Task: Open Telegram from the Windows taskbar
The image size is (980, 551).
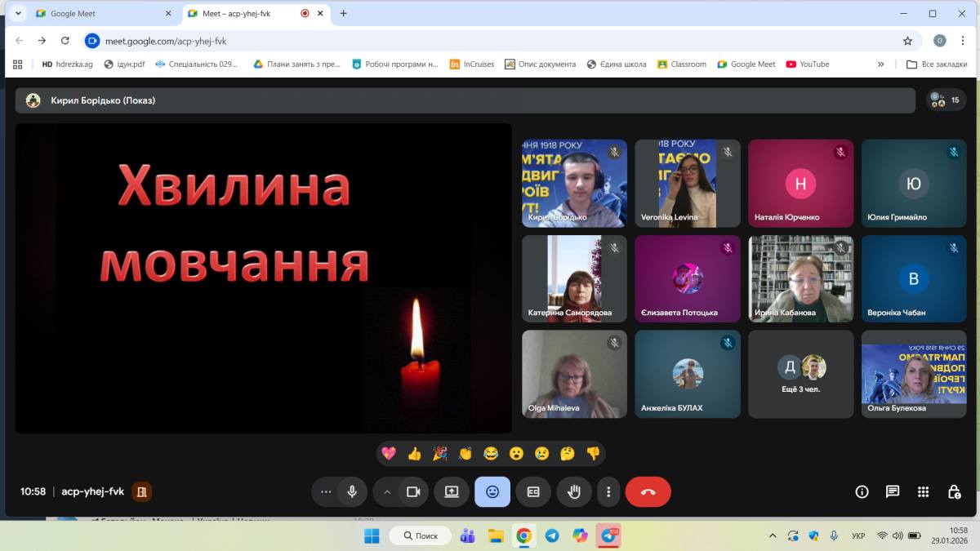Action: [x=552, y=535]
